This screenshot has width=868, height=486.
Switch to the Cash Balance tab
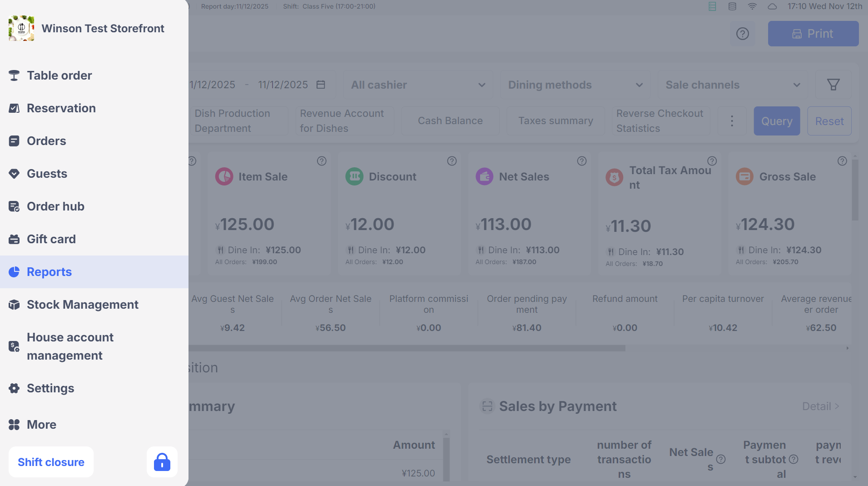[x=450, y=121]
